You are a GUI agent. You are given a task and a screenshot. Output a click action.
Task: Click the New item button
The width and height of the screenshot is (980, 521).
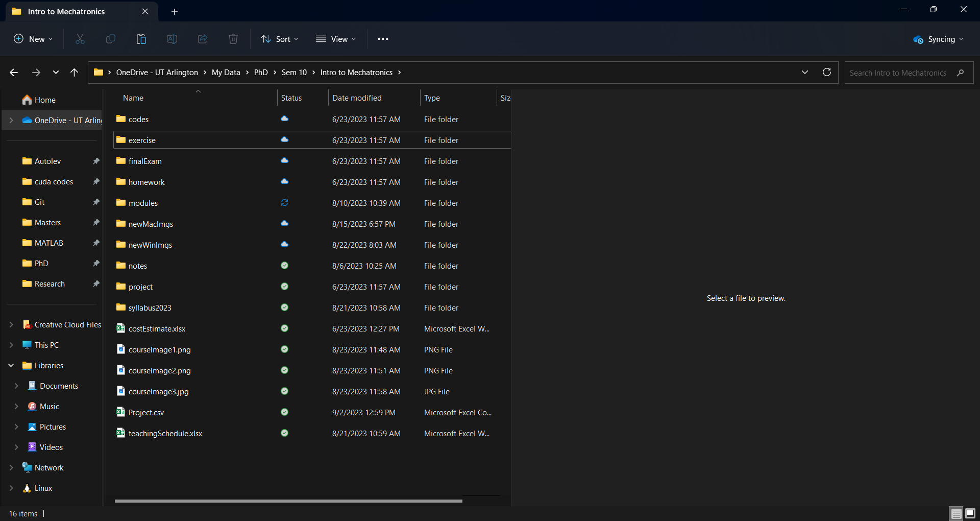click(33, 39)
